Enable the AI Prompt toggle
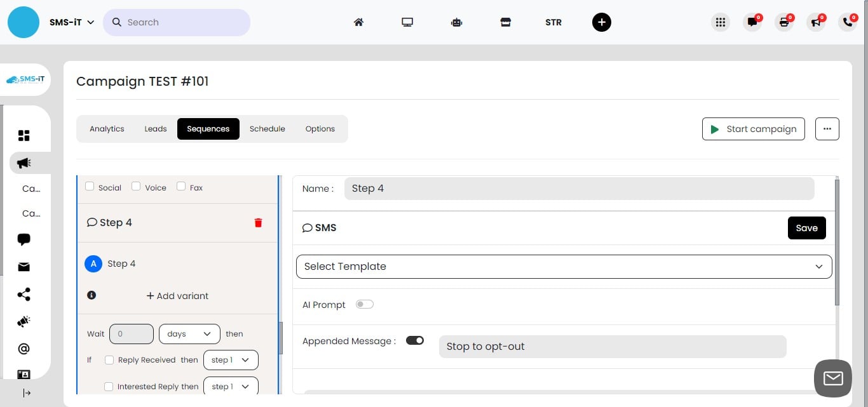Image resolution: width=868 pixels, height=407 pixels. [x=365, y=304]
